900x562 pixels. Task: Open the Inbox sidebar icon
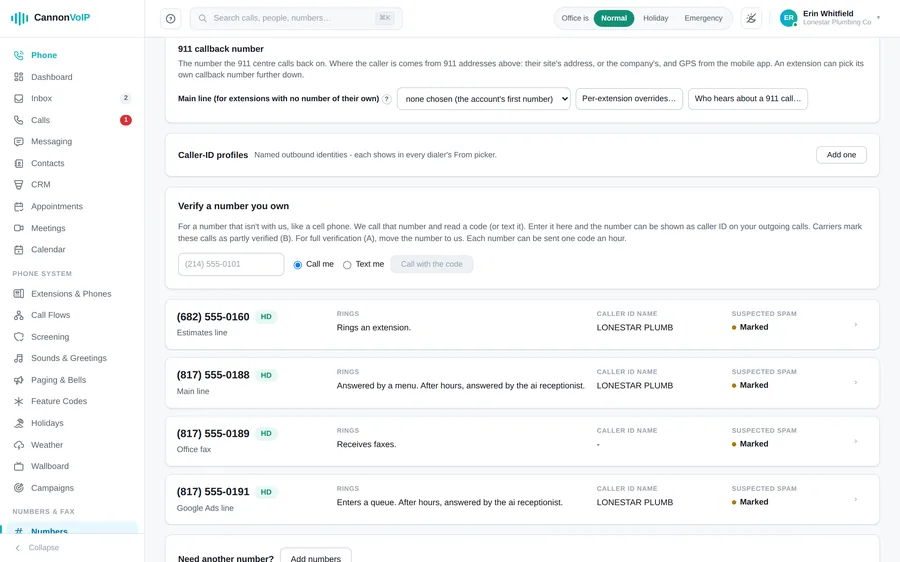coord(19,99)
